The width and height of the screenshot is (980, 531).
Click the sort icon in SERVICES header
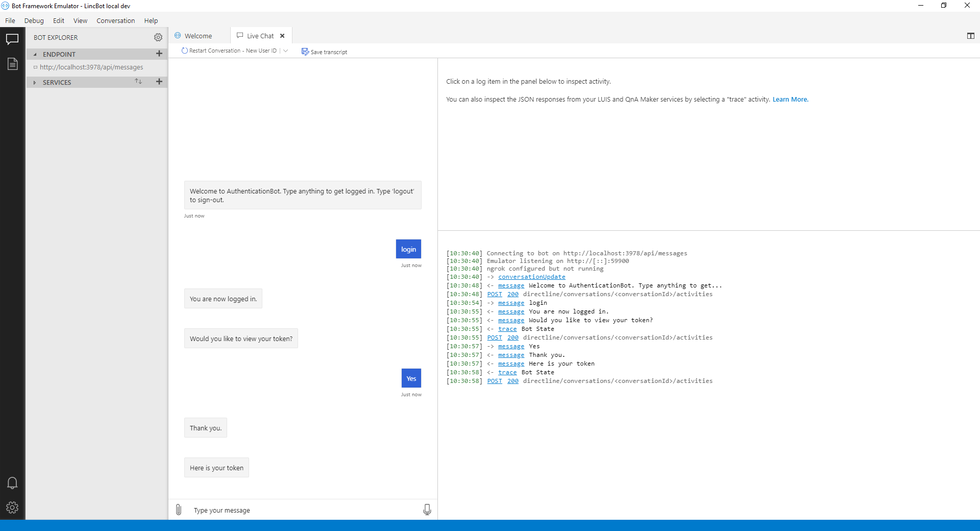coord(138,82)
